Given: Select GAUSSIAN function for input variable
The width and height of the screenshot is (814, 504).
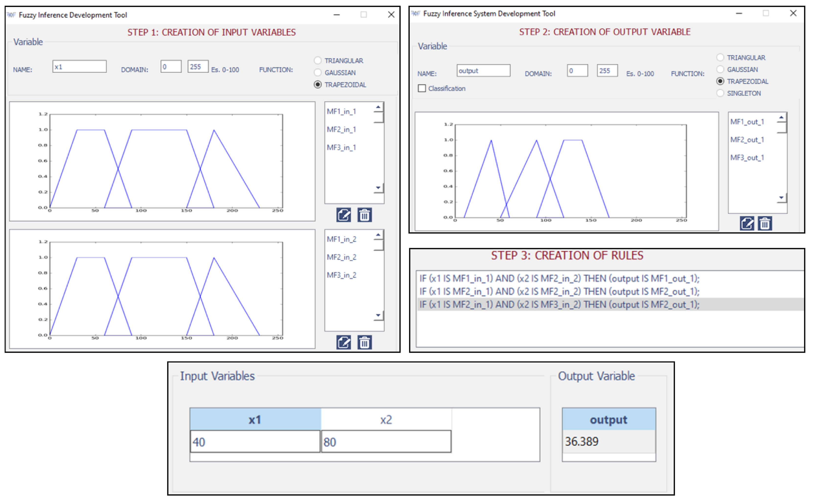Looking at the screenshot, I should [x=317, y=73].
